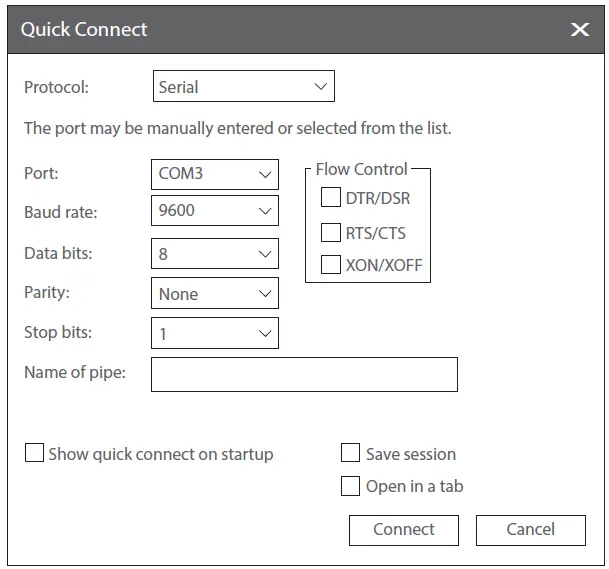Enable Show quick connect on startup
This screenshot has height=569, width=609.
(x=34, y=453)
